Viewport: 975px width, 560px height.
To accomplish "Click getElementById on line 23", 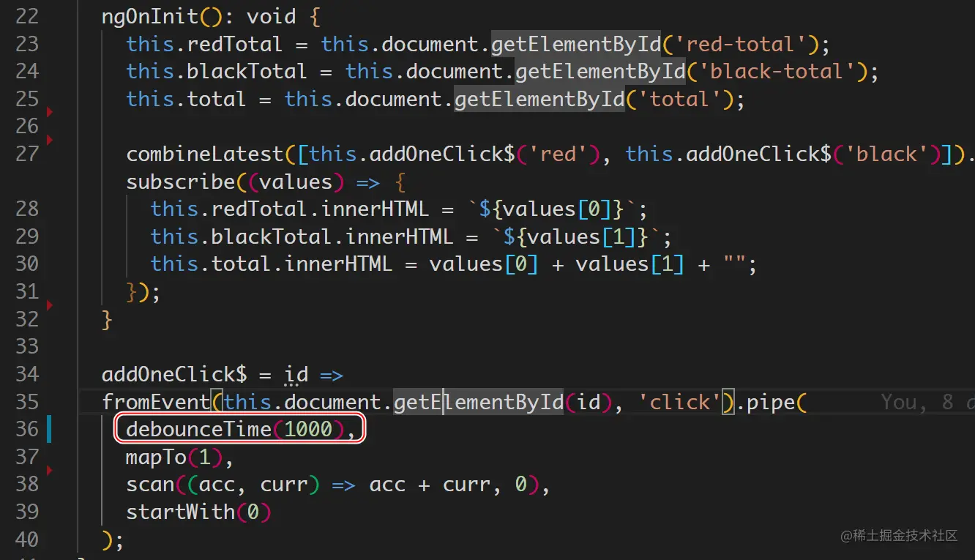I will point(576,44).
